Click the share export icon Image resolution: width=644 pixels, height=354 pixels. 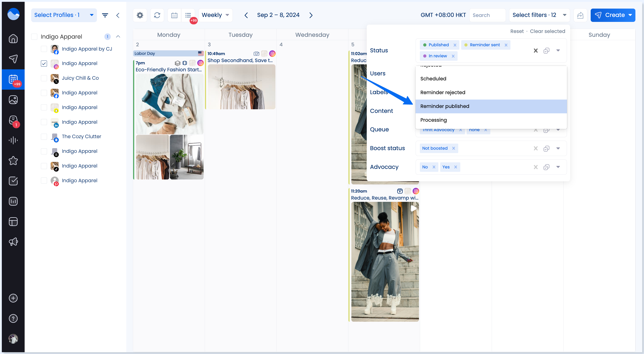click(x=580, y=15)
